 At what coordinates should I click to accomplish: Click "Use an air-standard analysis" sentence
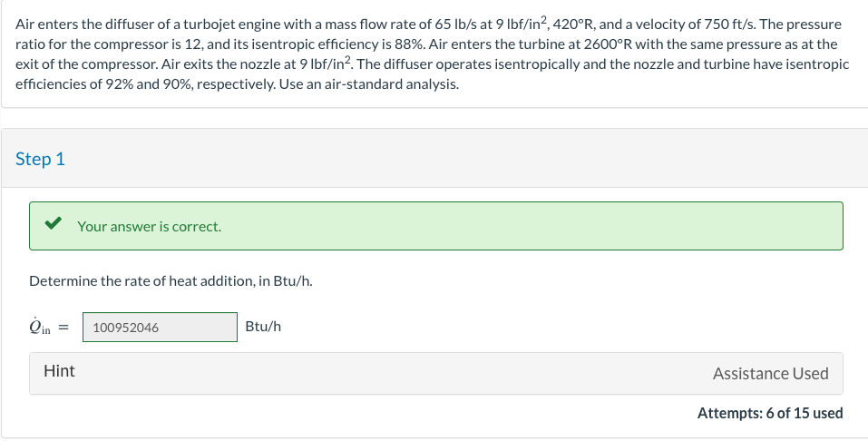[x=367, y=84]
